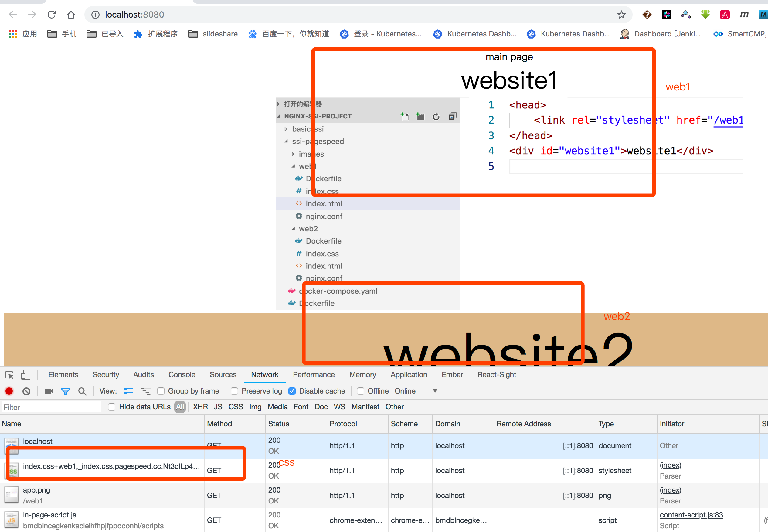This screenshot has width=768, height=532.
Task: Click the browser back arrow
Action: click(x=12, y=14)
